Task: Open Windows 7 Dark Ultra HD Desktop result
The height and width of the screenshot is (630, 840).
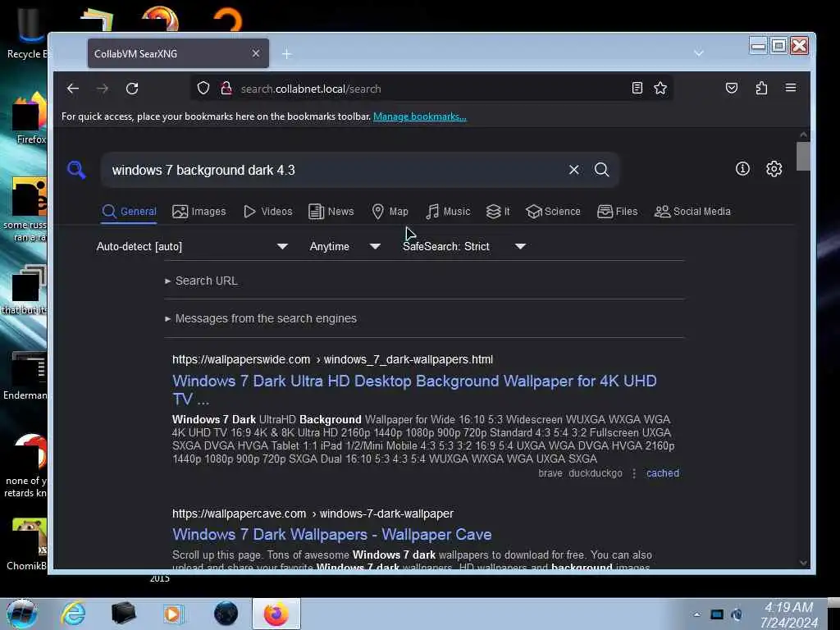Action: pos(414,390)
